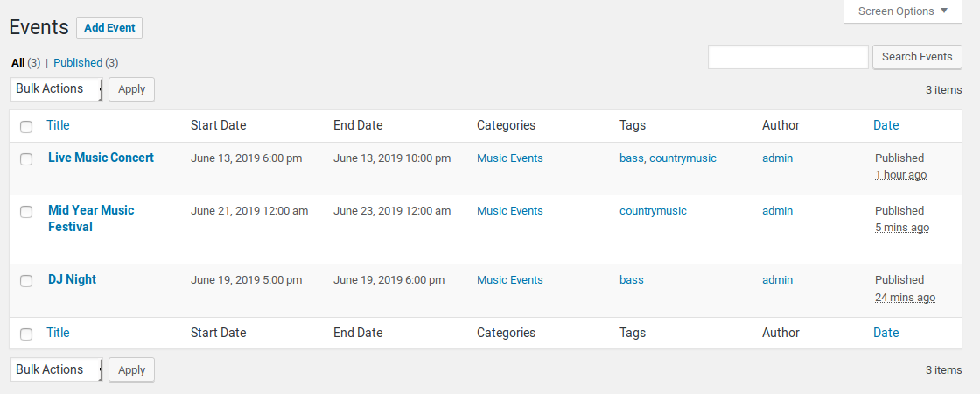Click the End Date header label
Screen dimensions: 980x394
(x=358, y=125)
